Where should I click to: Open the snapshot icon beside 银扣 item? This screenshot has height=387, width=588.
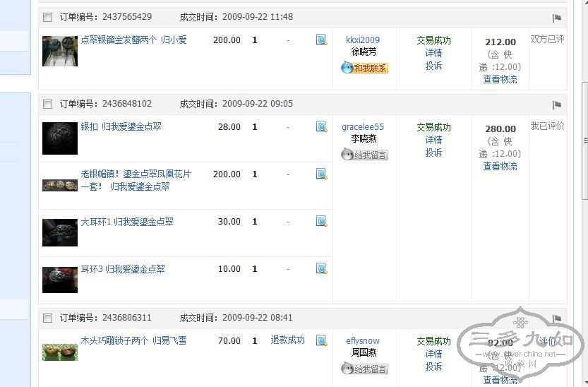321,127
